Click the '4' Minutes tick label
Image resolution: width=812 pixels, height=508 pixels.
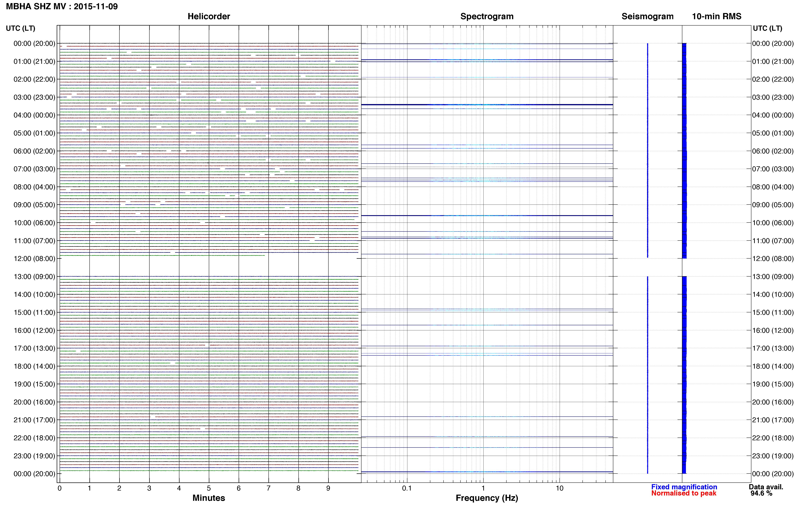179,488
